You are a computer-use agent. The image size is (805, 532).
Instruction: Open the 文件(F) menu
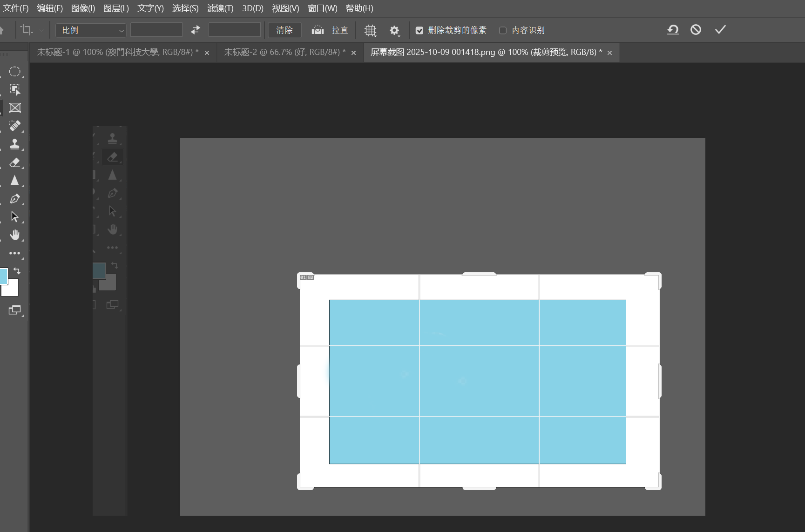click(15, 8)
